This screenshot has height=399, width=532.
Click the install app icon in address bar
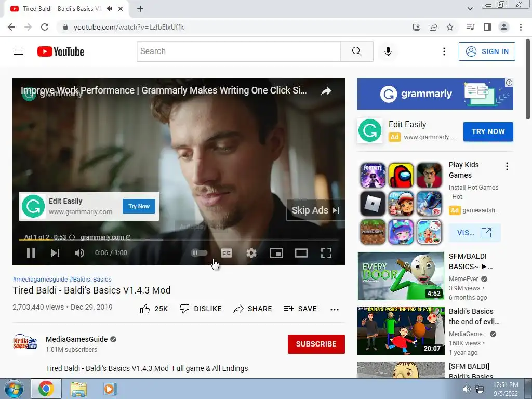click(416, 27)
